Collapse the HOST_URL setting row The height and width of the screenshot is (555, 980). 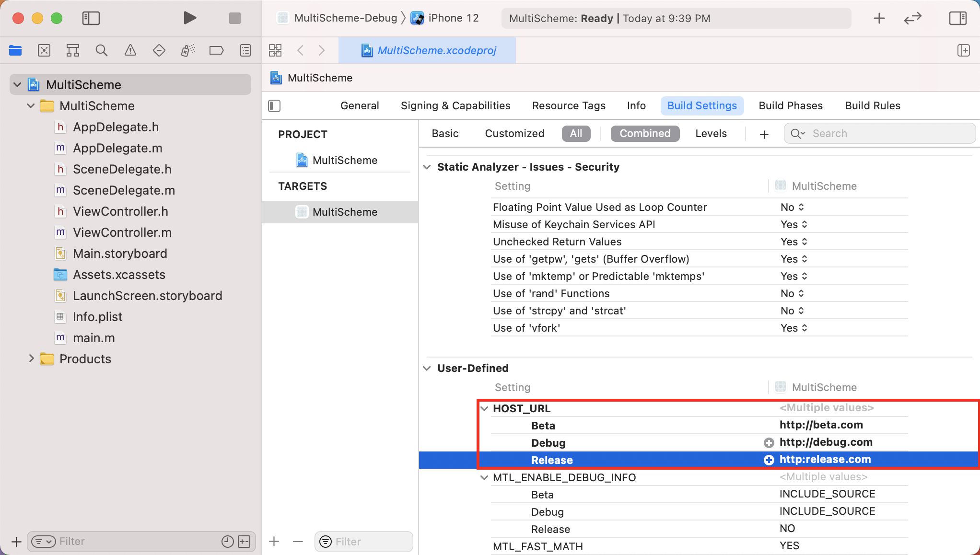point(484,408)
